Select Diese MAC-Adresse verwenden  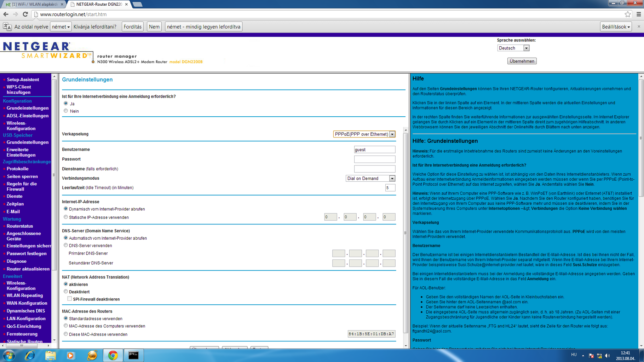tap(66, 334)
